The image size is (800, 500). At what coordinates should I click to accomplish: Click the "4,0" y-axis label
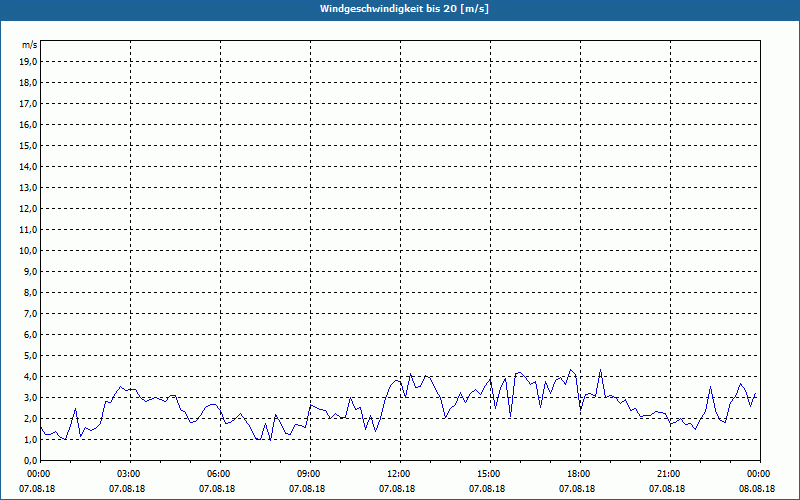[31, 377]
